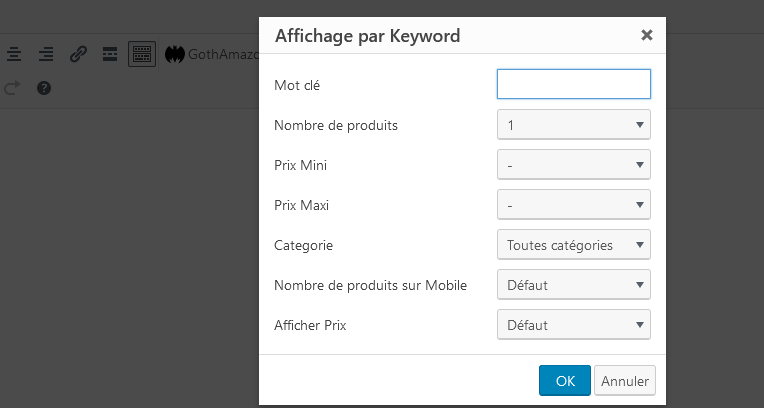Close the Affichage par Keyword dialog
Image resolution: width=764 pixels, height=408 pixels.
pos(647,35)
